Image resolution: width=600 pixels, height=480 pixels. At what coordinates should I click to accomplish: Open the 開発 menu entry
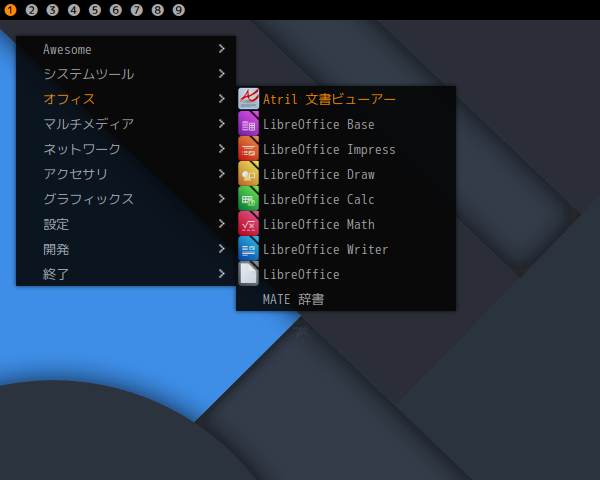click(126, 249)
